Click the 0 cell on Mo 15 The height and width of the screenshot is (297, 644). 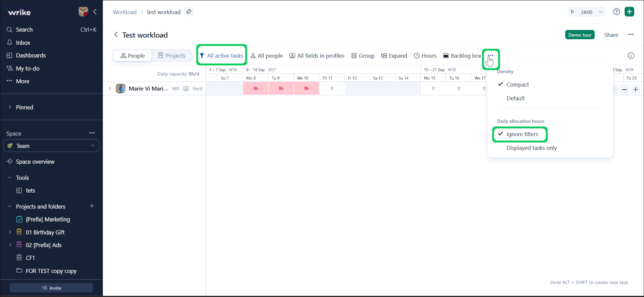[433, 88]
